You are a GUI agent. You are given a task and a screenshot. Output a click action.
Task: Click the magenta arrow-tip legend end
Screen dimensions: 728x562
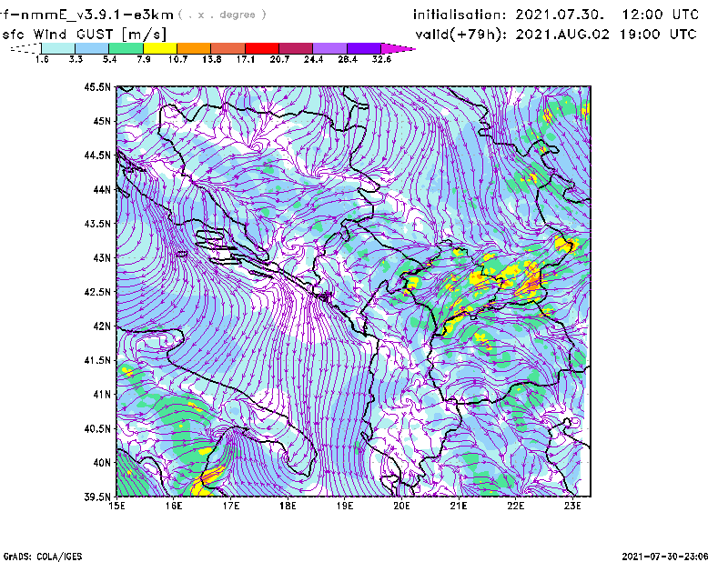pyautogui.click(x=398, y=48)
